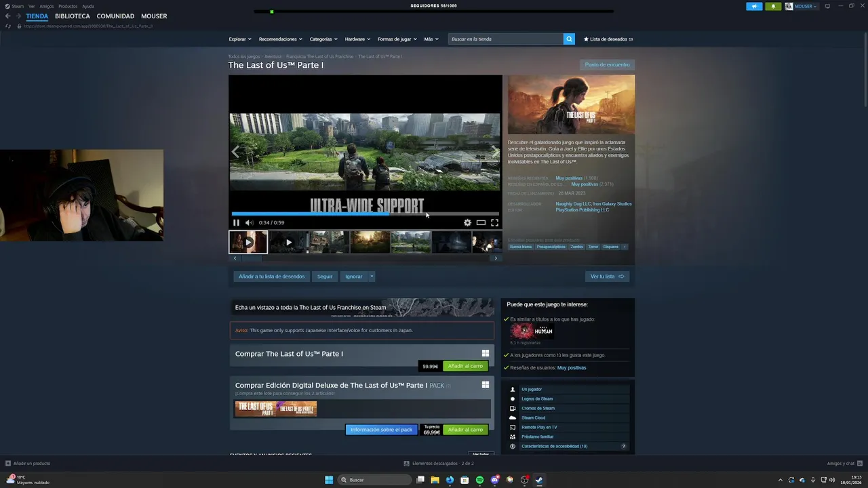Expand the Explorar dropdown

(x=240, y=39)
